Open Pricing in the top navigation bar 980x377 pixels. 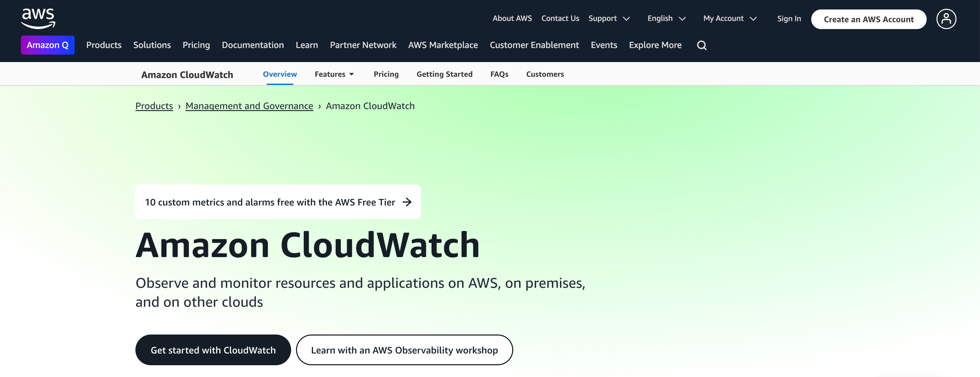pos(196,45)
